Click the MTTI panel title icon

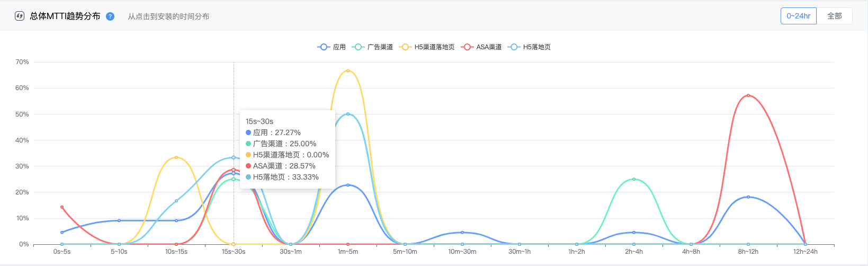20,16
